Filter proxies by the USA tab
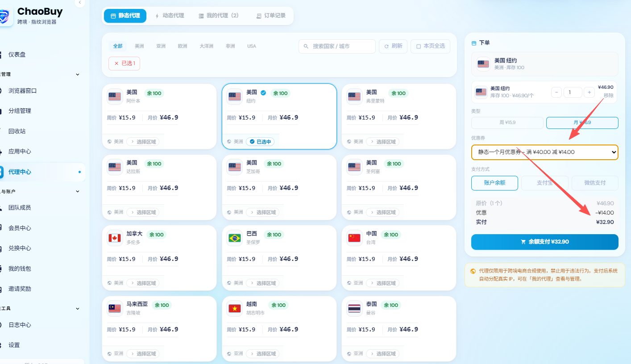This screenshot has height=364, width=631. click(x=252, y=46)
